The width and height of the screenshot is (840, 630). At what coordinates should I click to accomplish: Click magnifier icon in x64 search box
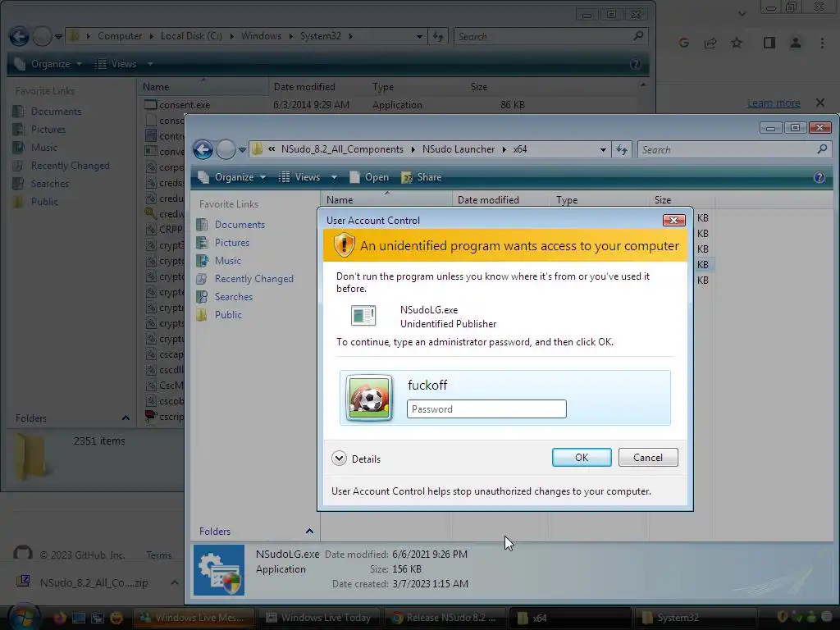822,149
